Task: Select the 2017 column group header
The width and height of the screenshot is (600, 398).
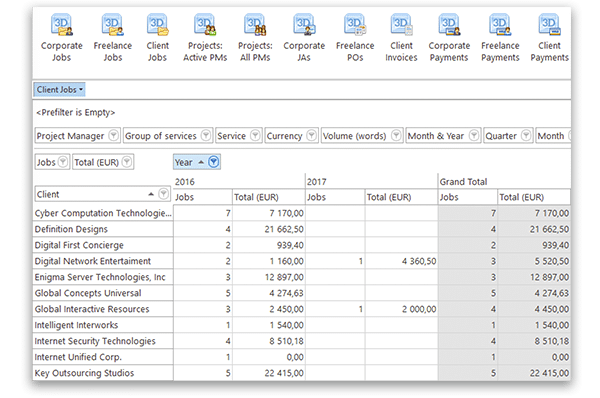Action: [372, 181]
